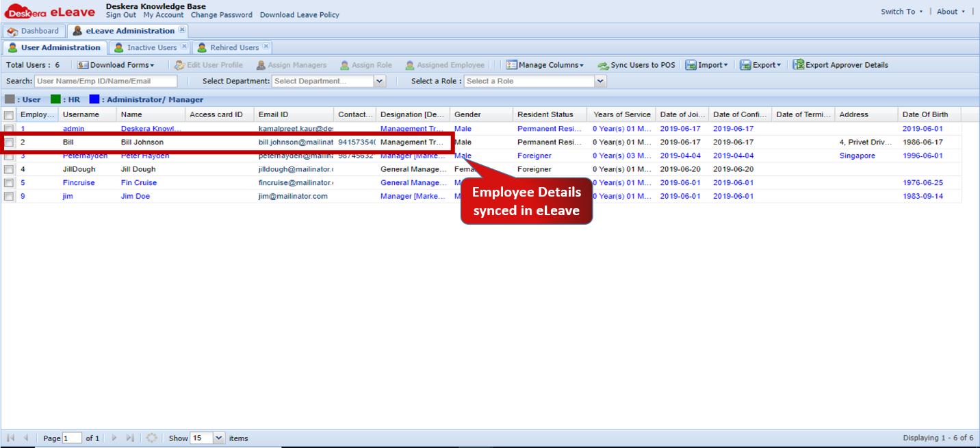
Task: Tick the select-all checkbox in header row
Action: tap(9, 114)
